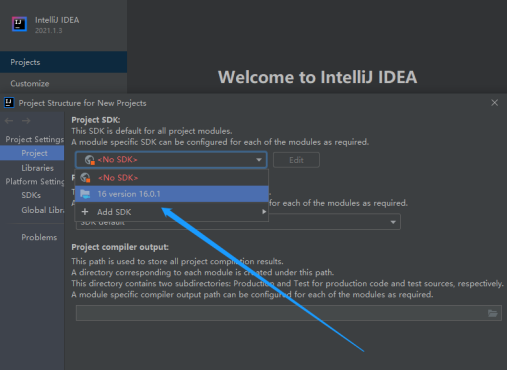Click the 2021.1.3 version label

[49, 31]
